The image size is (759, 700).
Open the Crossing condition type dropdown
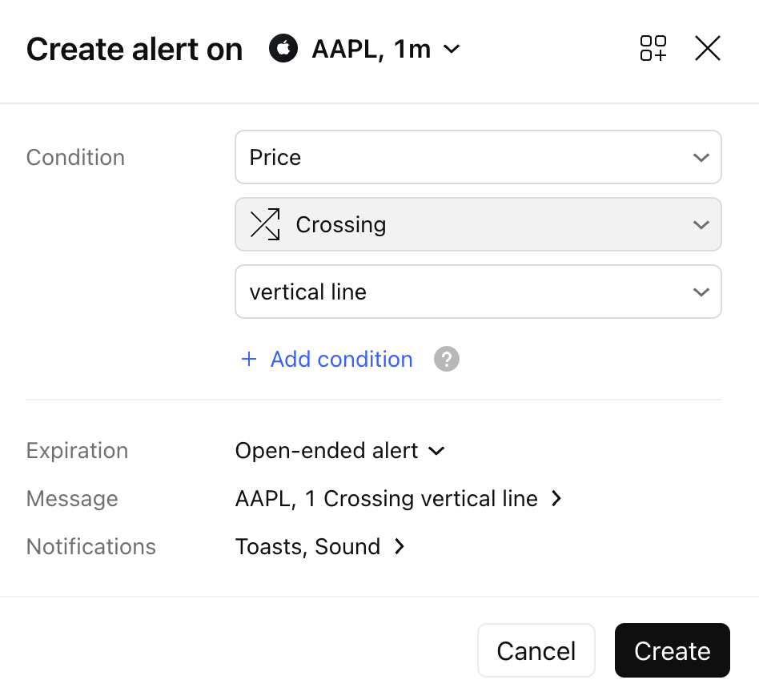(x=478, y=225)
